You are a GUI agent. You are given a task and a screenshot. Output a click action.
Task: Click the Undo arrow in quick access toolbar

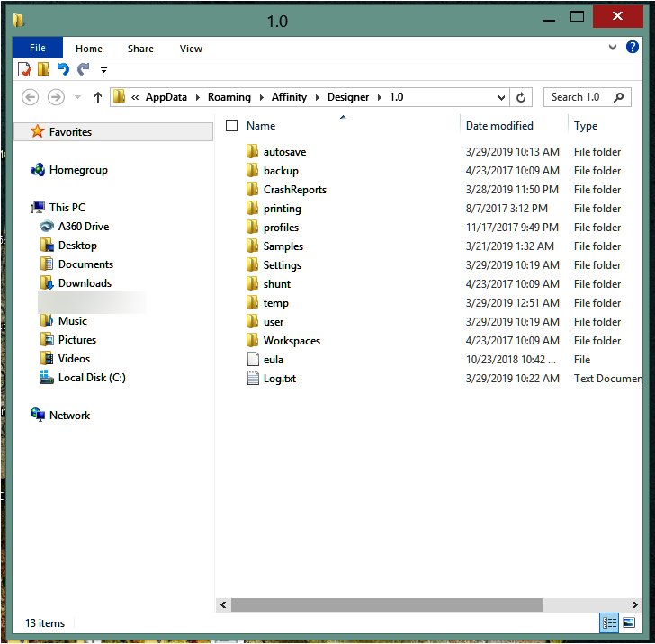(63, 69)
